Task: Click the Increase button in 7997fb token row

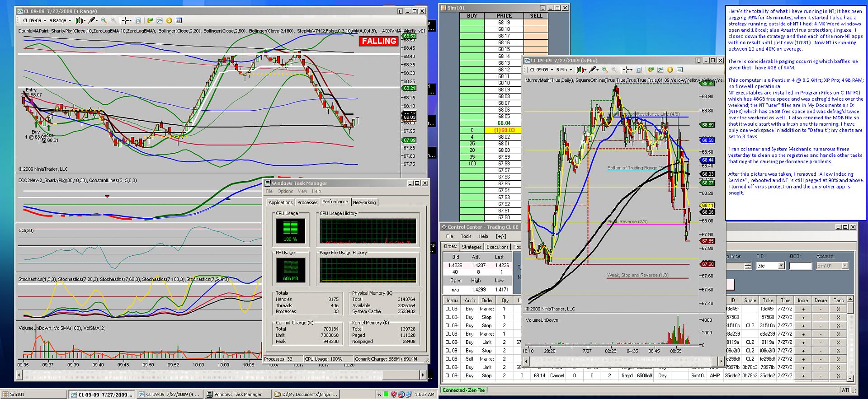Action: (803, 367)
